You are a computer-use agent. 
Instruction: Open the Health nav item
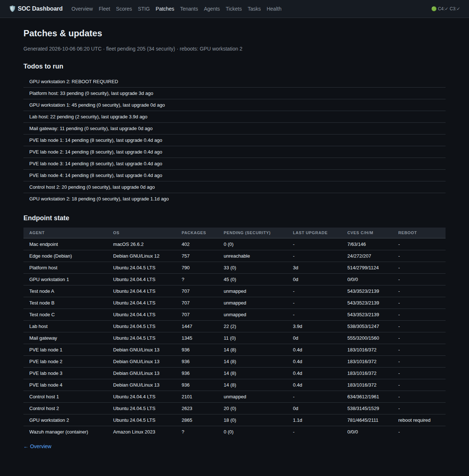click(x=274, y=9)
